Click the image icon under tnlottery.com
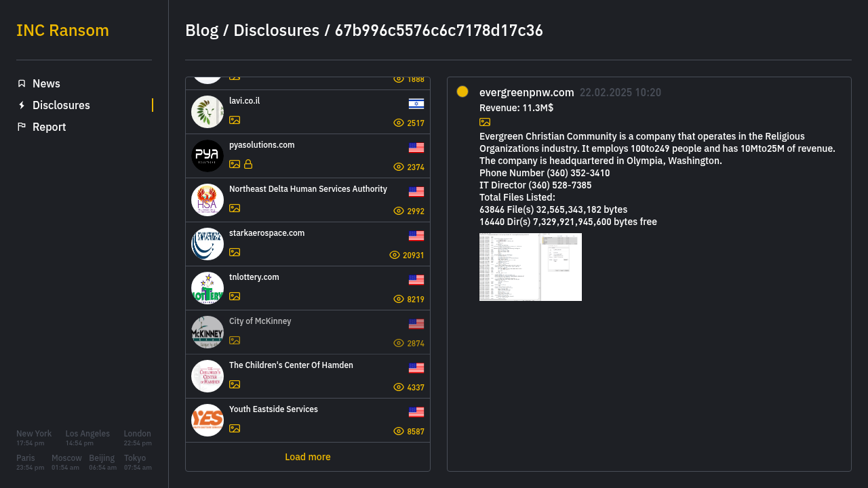Screen dimensions: 868x488 pyautogui.click(x=235, y=296)
